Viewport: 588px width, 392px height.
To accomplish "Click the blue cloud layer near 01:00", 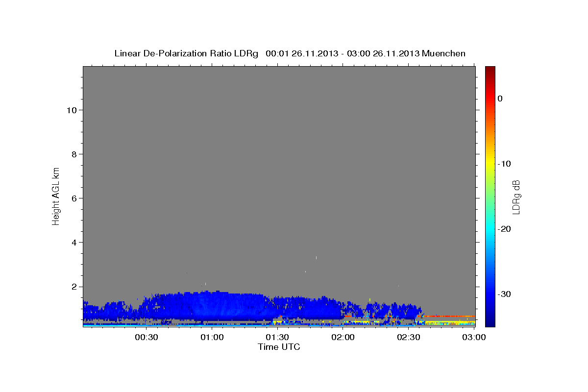I will click(212, 306).
